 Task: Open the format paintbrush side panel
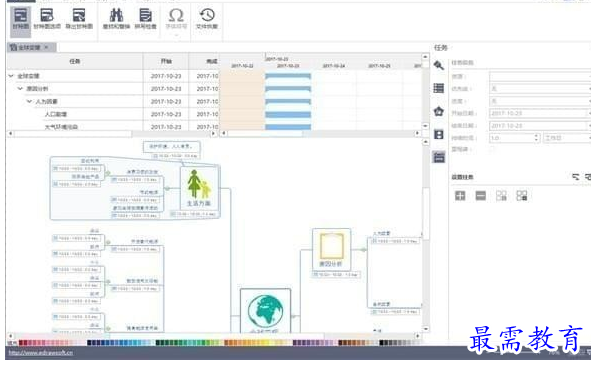[x=438, y=65]
